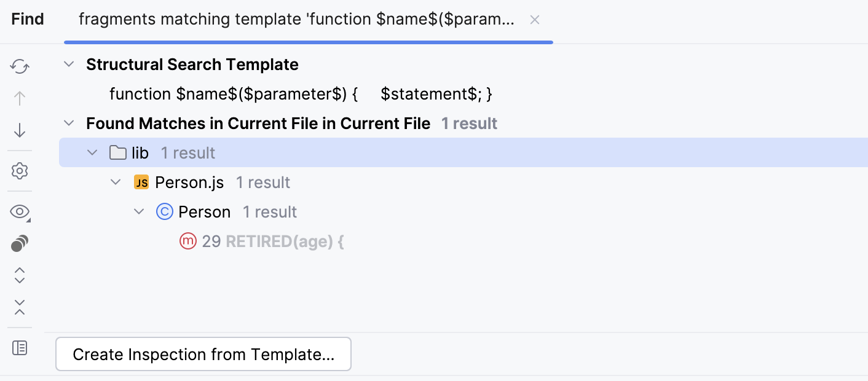
Task: Close the fragments matching template tab
Action: pos(535,20)
